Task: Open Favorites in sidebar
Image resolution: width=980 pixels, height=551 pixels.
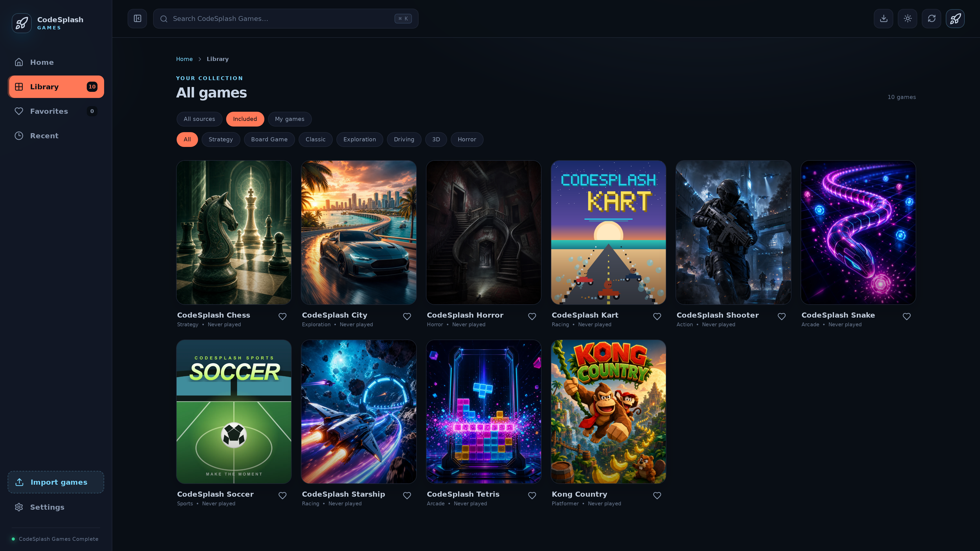Action: click(x=56, y=111)
